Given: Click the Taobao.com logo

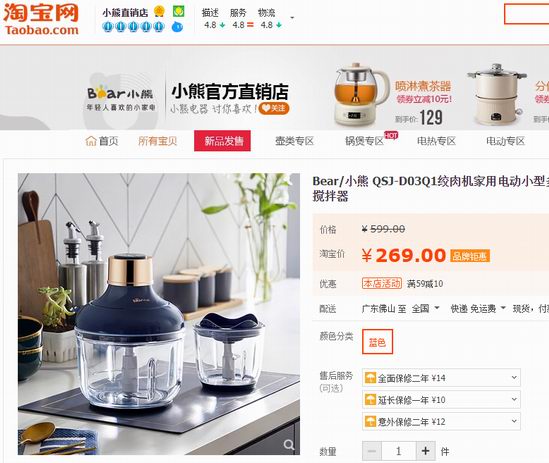Looking at the screenshot, I should [41, 20].
